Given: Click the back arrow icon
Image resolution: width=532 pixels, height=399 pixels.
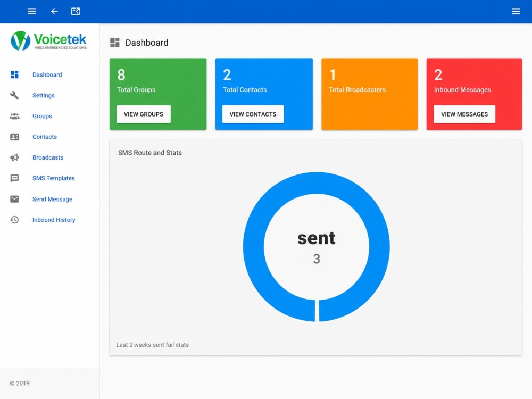Looking at the screenshot, I should (54, 11).
